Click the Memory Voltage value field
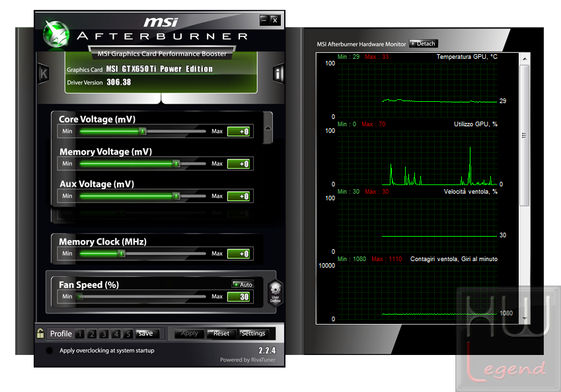Viewport: 561px width, 392px height. 239,164
